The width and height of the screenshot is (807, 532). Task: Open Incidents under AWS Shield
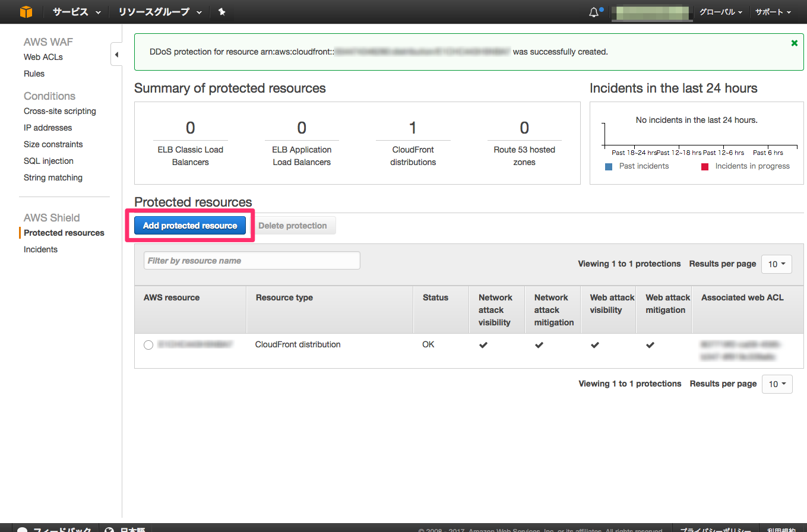(x=40, y=249)
